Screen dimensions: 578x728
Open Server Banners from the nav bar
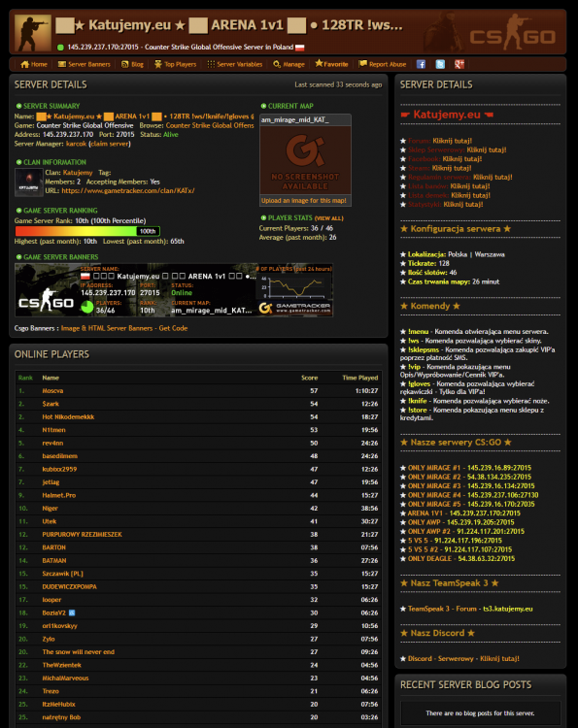85,64
